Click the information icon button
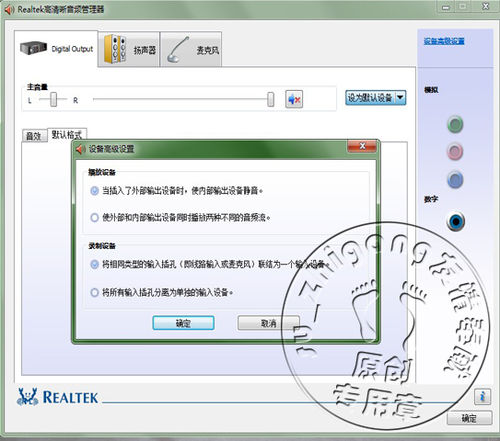Screen dimensions: 500x441 482,397
